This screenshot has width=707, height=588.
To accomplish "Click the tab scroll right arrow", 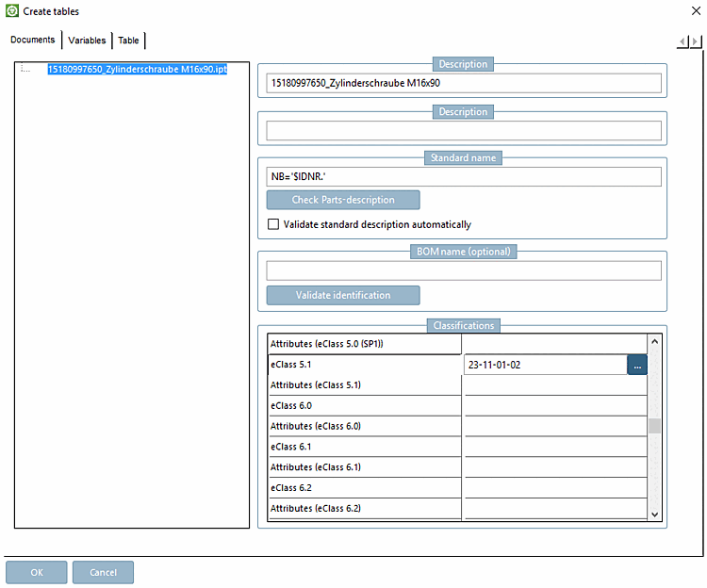I will [x=696, y=41].
